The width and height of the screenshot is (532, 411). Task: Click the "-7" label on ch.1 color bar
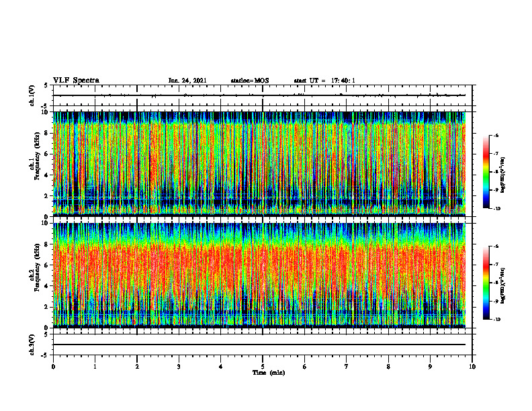tap(496, 154)
